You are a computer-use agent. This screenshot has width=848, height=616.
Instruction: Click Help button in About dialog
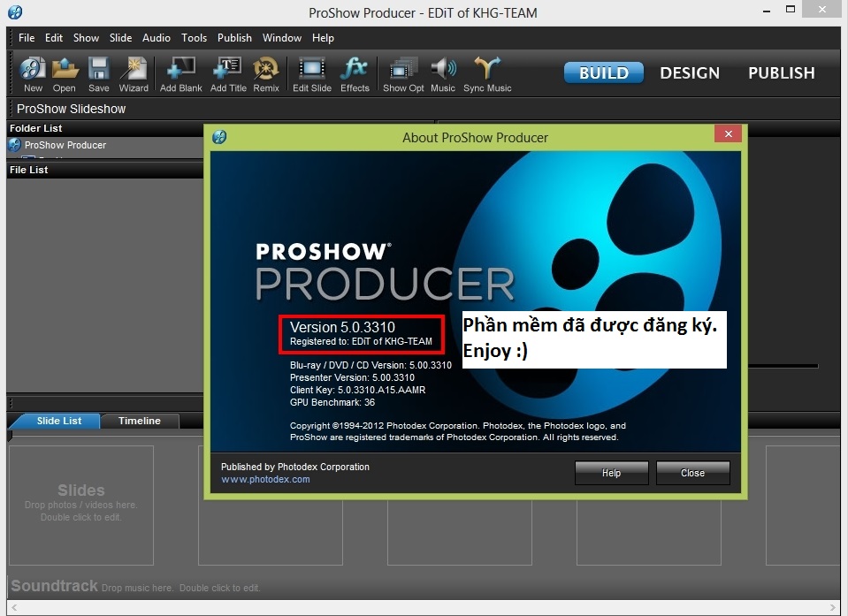point(611,473)
